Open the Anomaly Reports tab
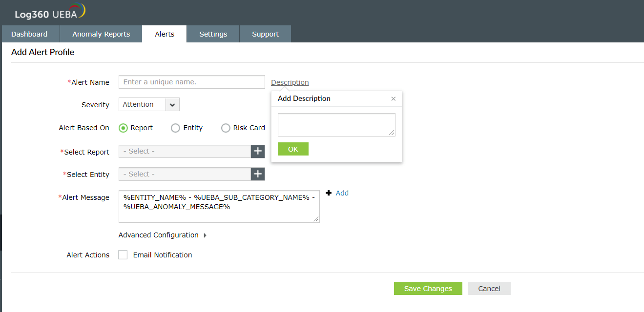This screenshot has width=644, height=312. point(101,34)
